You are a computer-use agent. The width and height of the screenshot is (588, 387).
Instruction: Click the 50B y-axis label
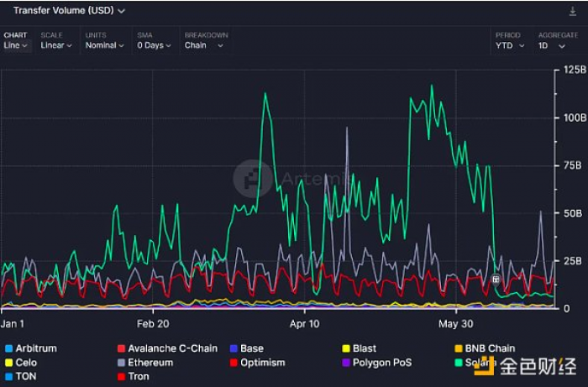click(x=573, y=213)
